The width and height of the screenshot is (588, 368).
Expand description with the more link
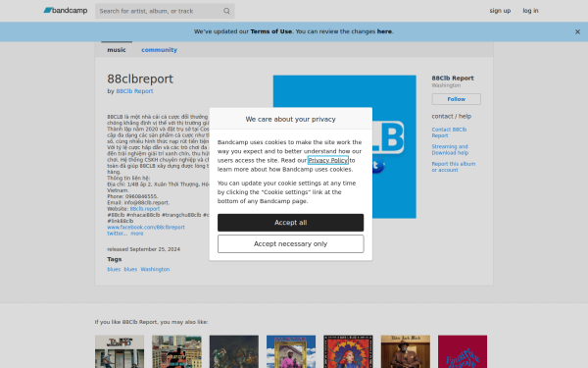coord(137,234)
